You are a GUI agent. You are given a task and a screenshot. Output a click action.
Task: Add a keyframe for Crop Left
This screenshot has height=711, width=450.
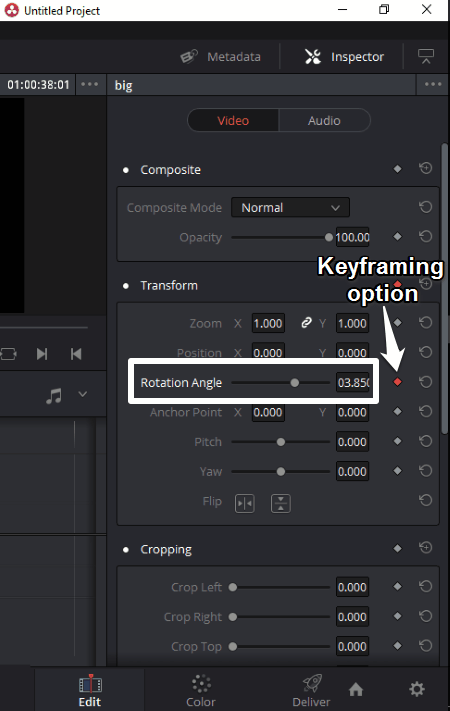tap(397, 586)
